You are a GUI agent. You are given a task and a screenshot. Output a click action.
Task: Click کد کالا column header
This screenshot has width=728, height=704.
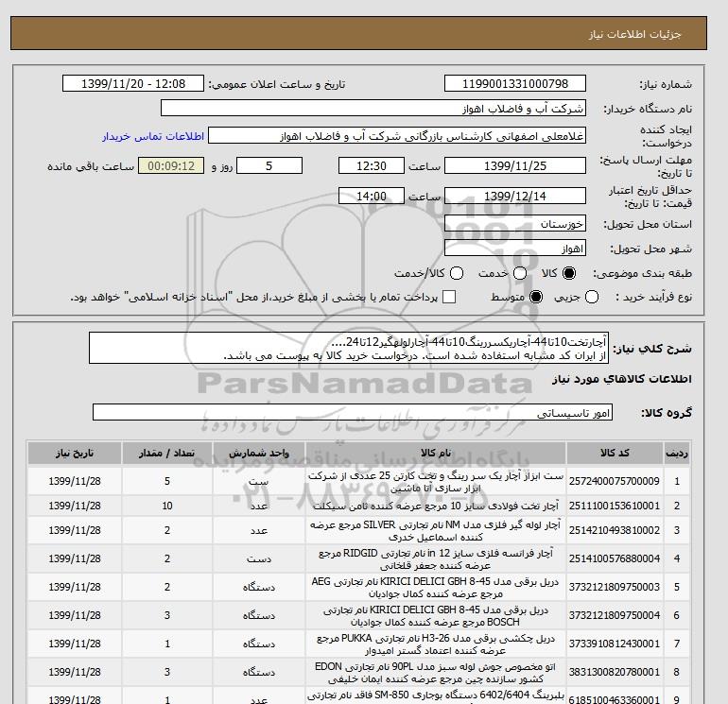point(615,453)
